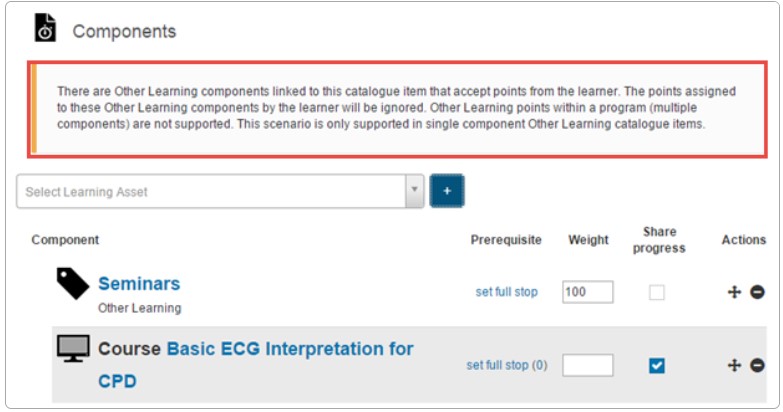Uncheck Share progress for Basic ECG course
Viewport: 783px width, 412px height.
click(x=657, y=366)
